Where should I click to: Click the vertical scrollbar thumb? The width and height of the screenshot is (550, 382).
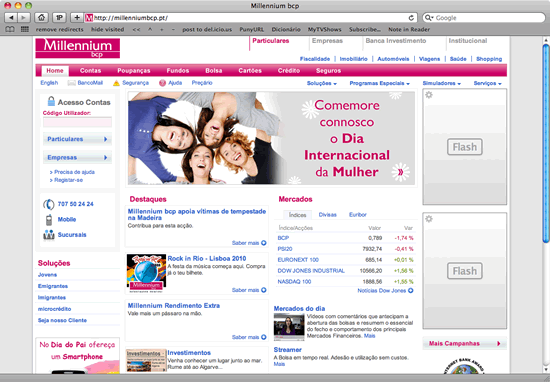(x=545, y=143)
